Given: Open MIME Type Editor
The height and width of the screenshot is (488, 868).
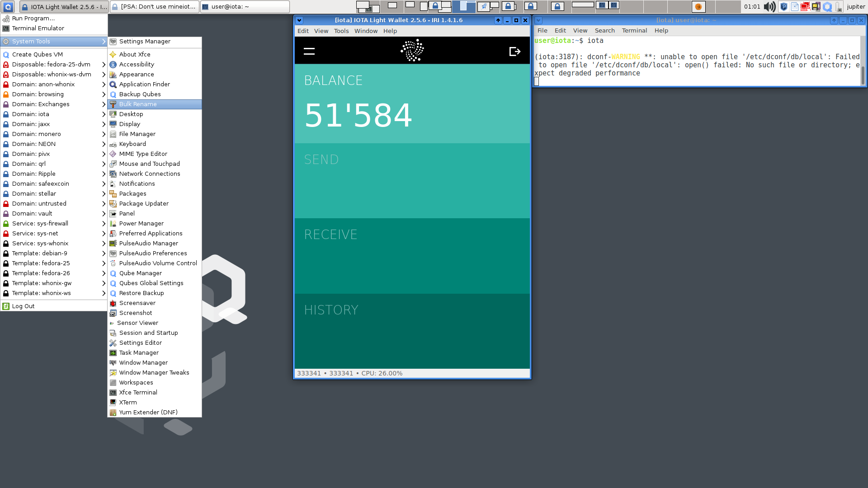Looking at the screenshot, I should (155, 154).
